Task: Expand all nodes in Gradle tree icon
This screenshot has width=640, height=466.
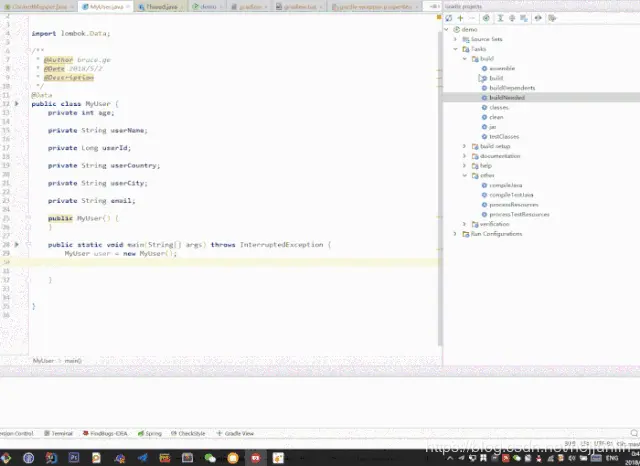Action: point(500,18)
